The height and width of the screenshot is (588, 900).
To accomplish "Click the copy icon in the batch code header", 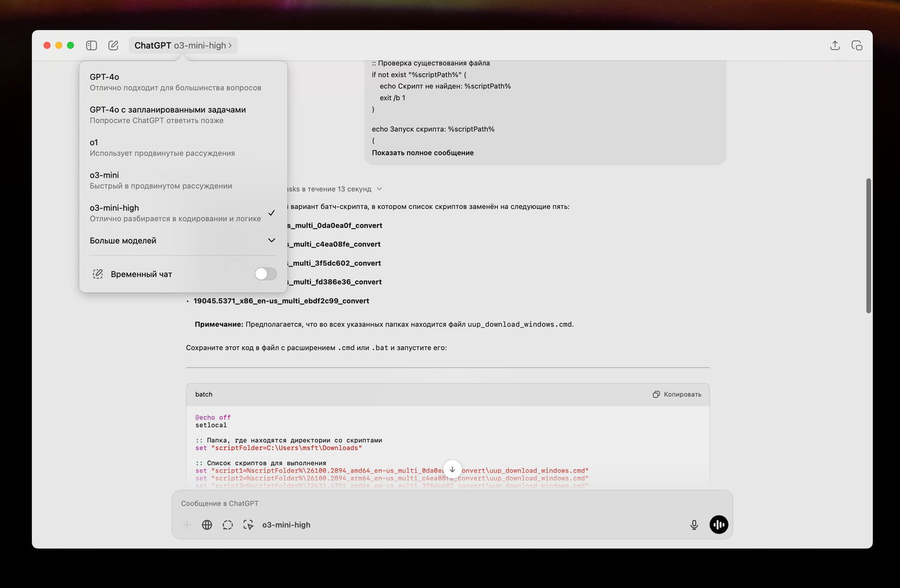I will 656,394.
